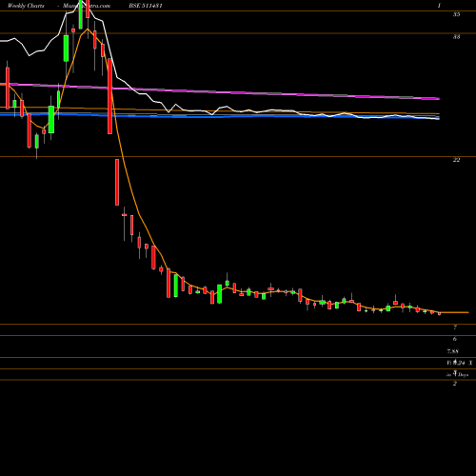Click the tall red candle falling below 22
The image size is (476, 476).
[117, 182]
